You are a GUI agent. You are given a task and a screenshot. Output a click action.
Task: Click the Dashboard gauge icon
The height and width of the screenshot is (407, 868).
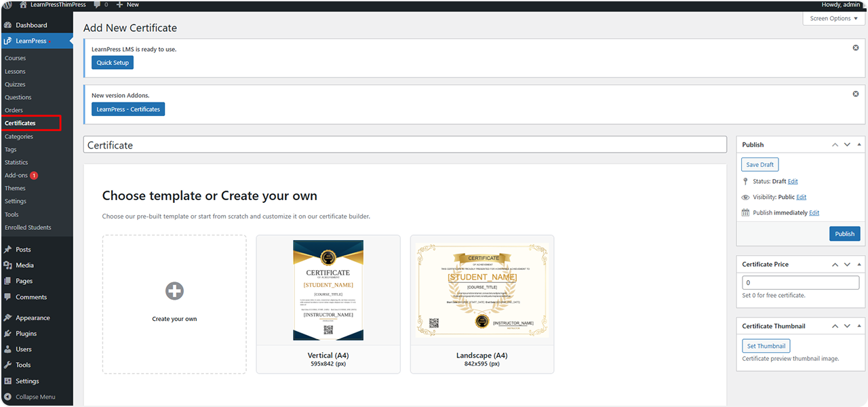coord(7,25)
